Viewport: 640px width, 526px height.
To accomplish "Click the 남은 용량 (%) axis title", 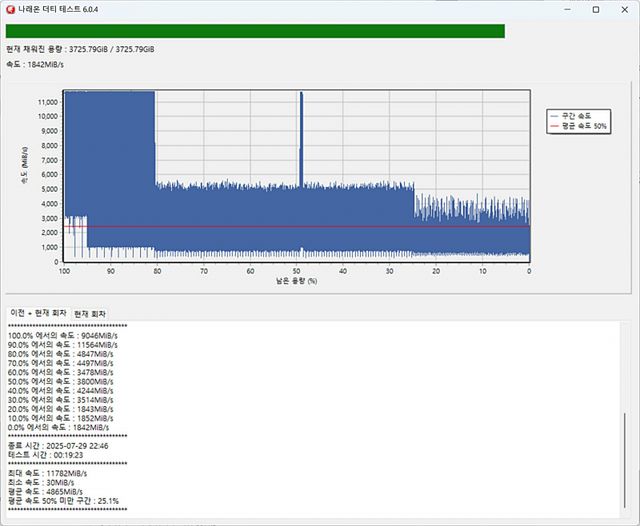I will click(x=297, y=282).
